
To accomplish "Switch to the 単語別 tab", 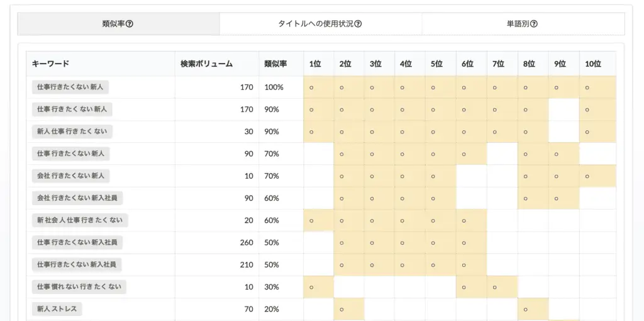I will click(x=523, y=24).
